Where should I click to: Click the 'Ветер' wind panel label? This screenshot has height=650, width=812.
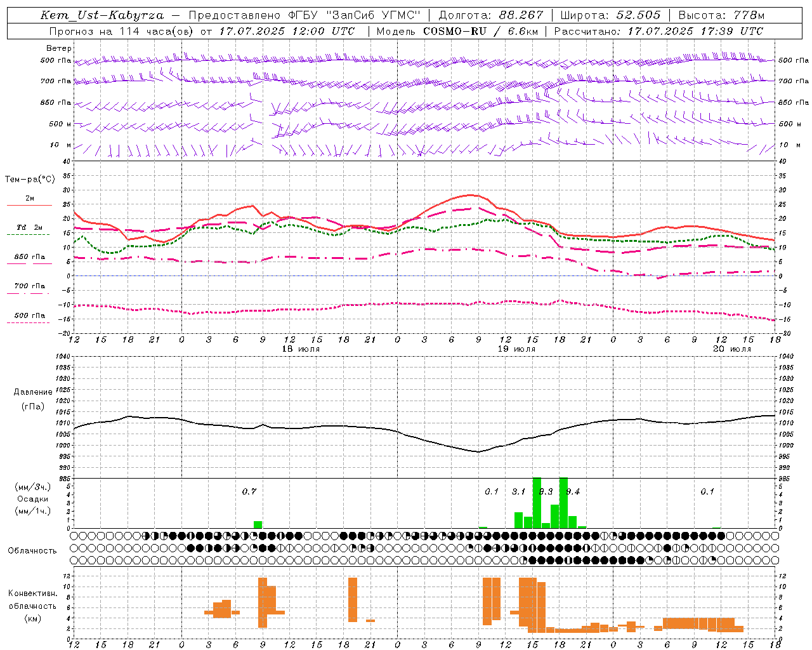(x=59, y=48)
